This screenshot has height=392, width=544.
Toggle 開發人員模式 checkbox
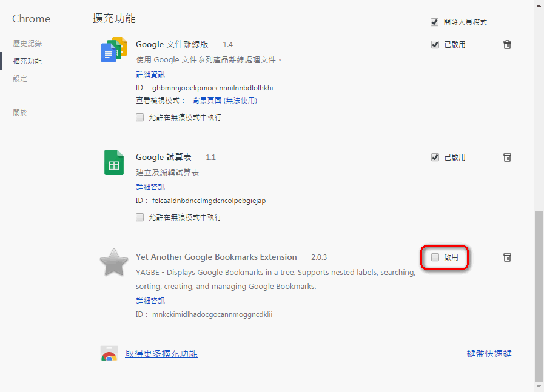434,22
